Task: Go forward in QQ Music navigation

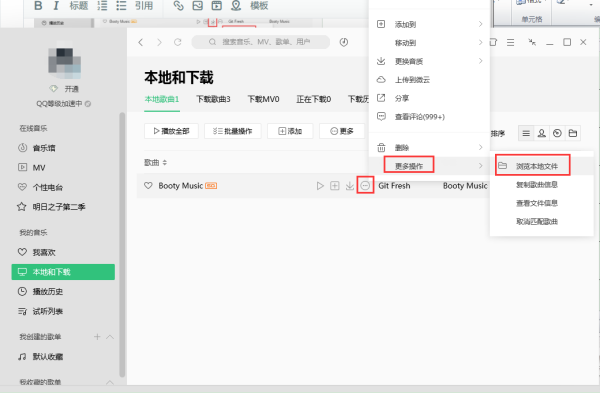Action: tap(159, 42)
